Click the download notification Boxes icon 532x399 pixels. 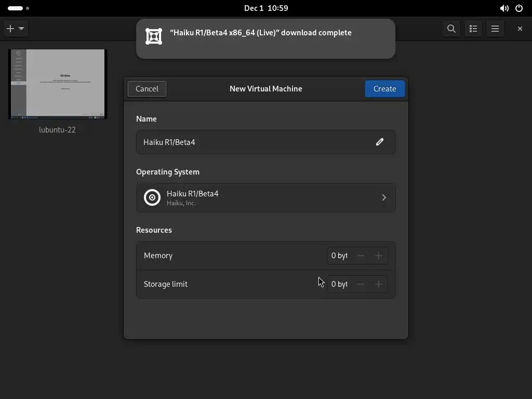[x=154, y=36]
